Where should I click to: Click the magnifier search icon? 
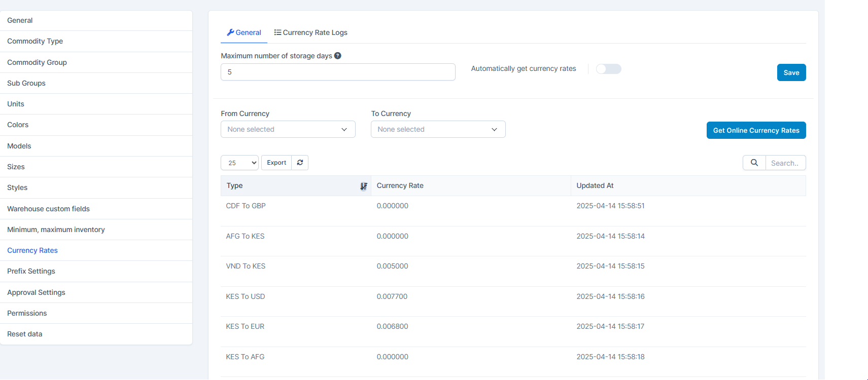754,163
